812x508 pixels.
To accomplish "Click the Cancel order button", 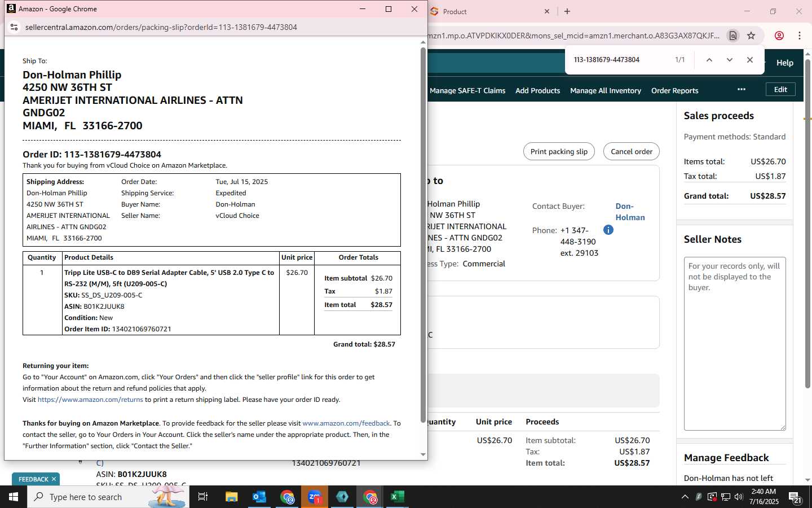I will coord(632,151).
